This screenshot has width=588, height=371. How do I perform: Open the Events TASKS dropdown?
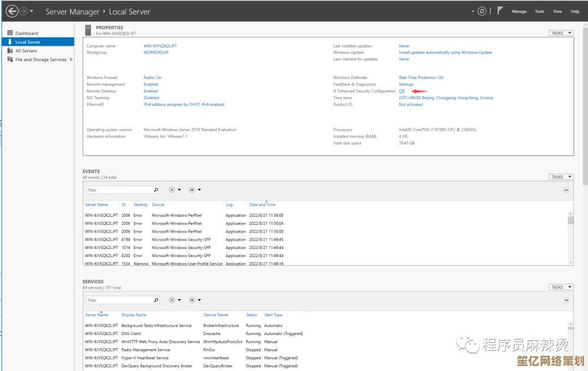[561, 177]
